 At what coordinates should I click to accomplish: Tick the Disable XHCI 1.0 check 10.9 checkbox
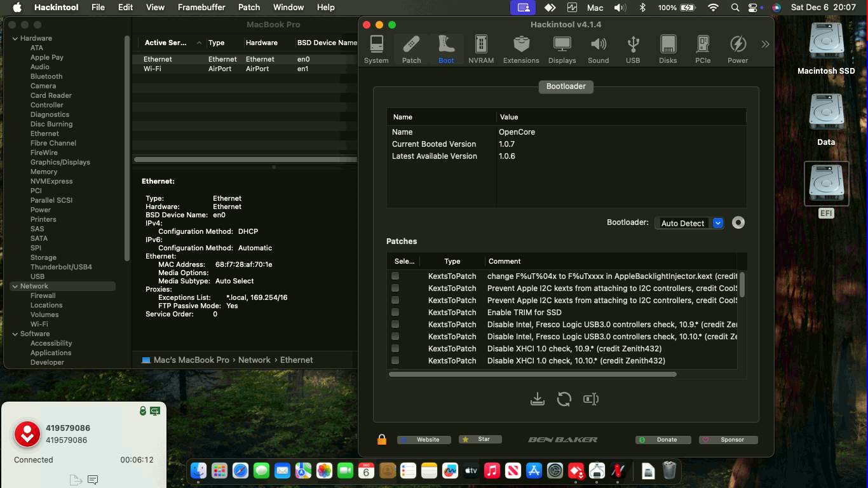395,349
